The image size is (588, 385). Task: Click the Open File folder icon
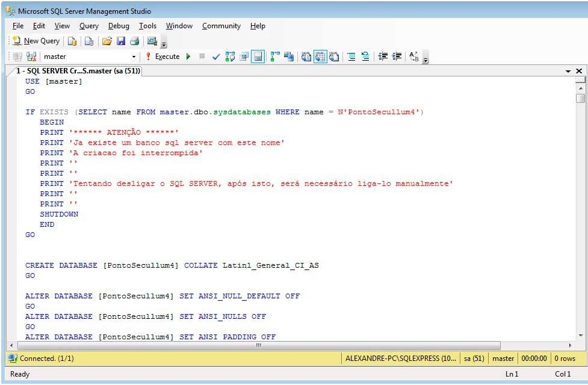107,41
